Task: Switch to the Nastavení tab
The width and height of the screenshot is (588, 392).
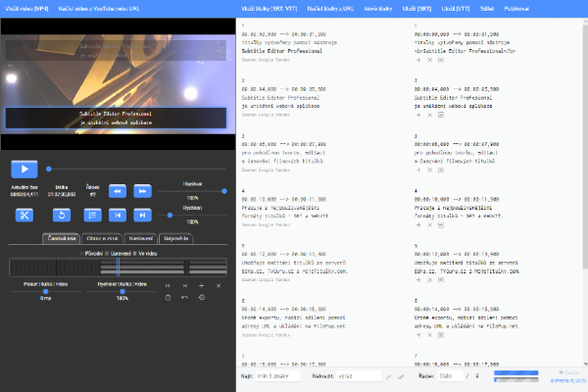Action: click(141, 237)
